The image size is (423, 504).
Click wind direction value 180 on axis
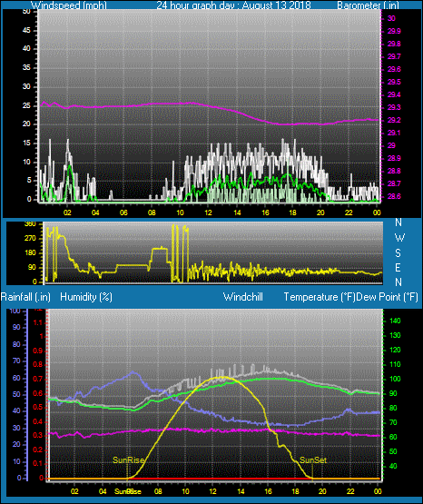tap(30, 253)
